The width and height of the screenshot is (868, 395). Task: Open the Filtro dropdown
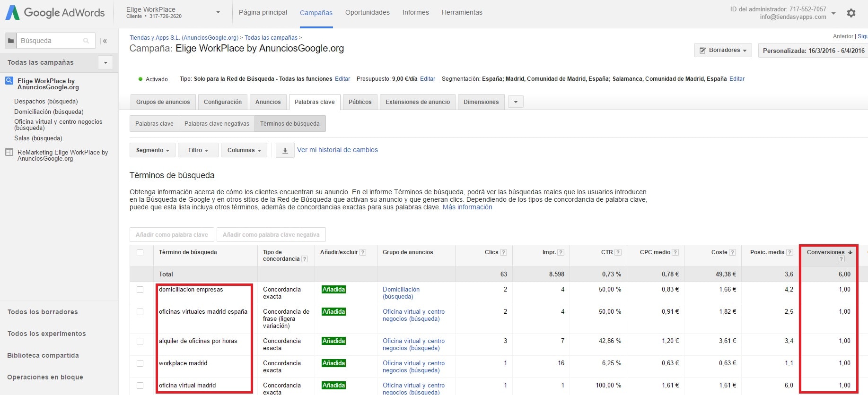[198, 150]
